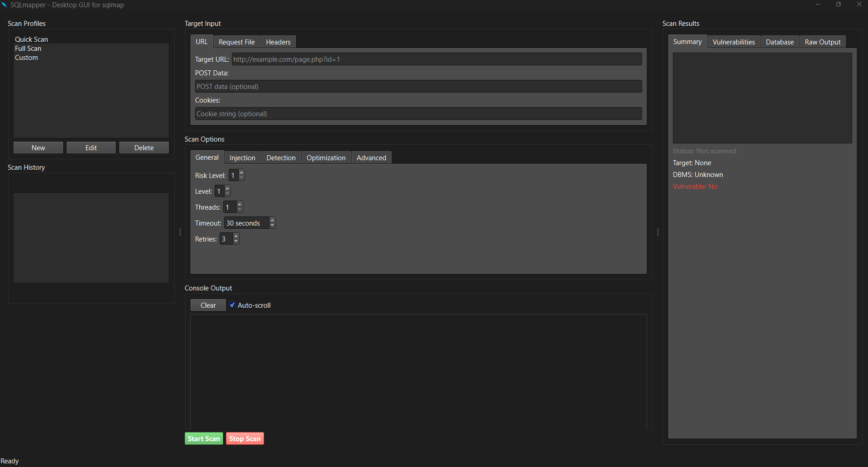View the Vulnerabilities results tab
Screen dimensions: 868x467
click(733, 42)
